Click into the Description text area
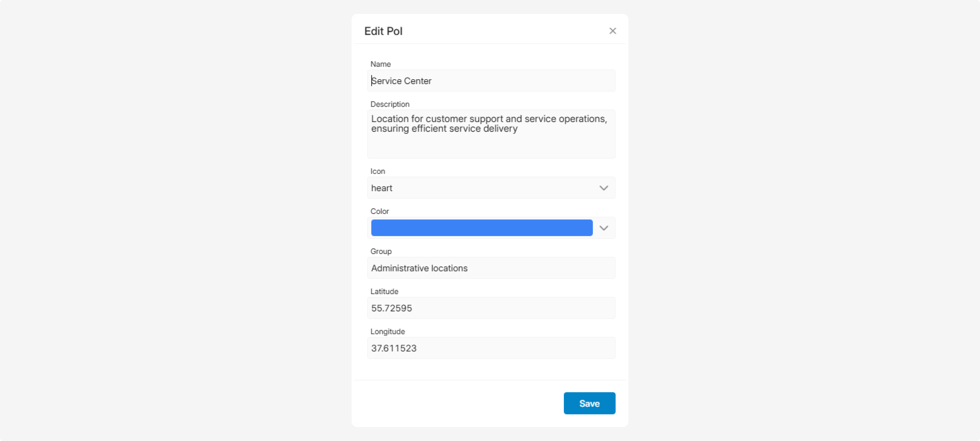Screen dimensions: 980x441 491,134
